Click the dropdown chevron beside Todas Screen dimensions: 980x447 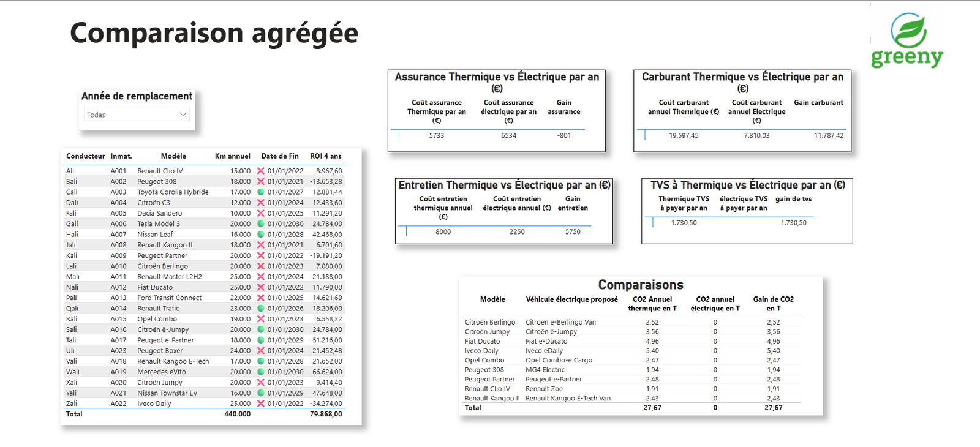tap(183, 115)
